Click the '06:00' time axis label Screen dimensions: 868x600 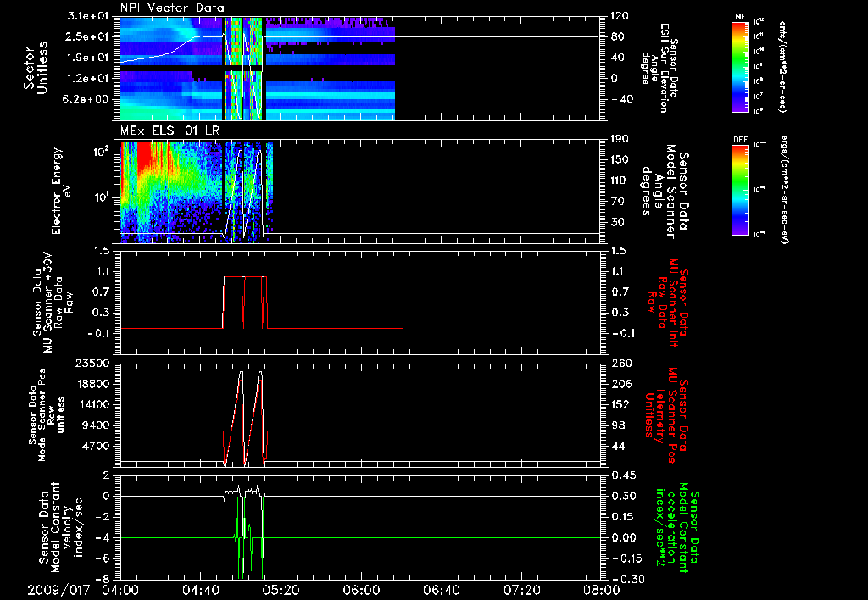click(361, 591)
